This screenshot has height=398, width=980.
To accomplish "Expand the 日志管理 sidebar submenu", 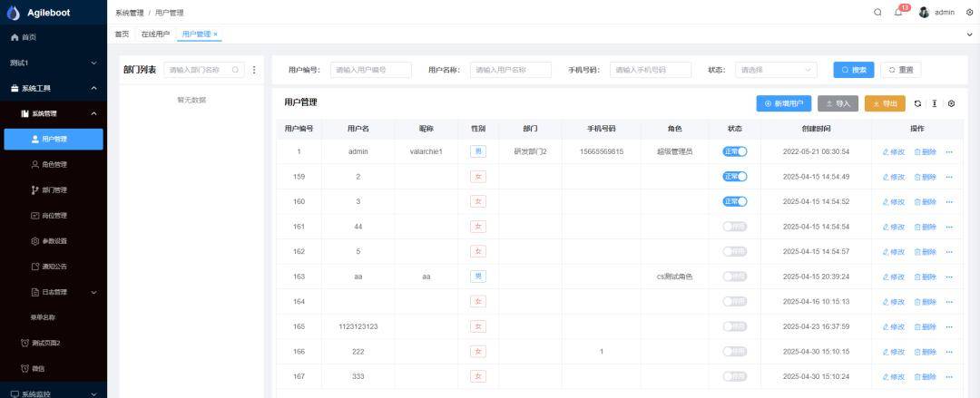I will pos(54,292).
